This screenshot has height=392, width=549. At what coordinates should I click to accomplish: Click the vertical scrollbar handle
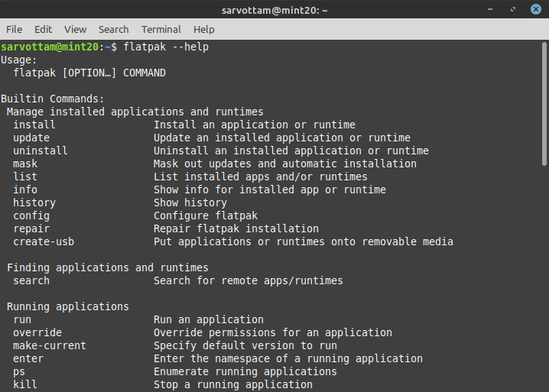(x=544, y=103)
